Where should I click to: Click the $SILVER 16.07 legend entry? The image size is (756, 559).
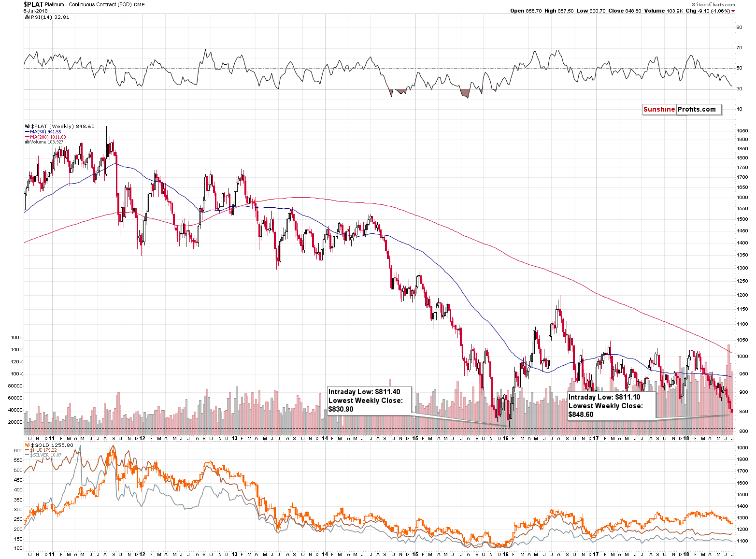click(46, 455)
